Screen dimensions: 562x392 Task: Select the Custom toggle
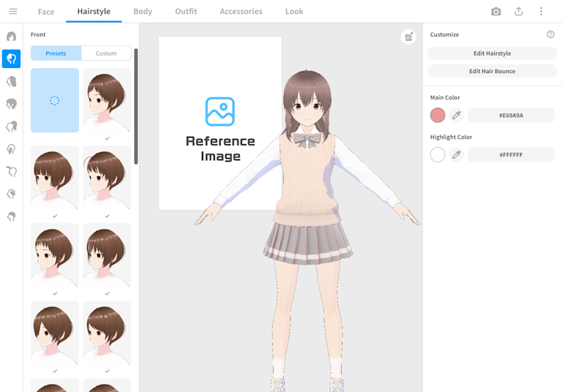point(106,53)
